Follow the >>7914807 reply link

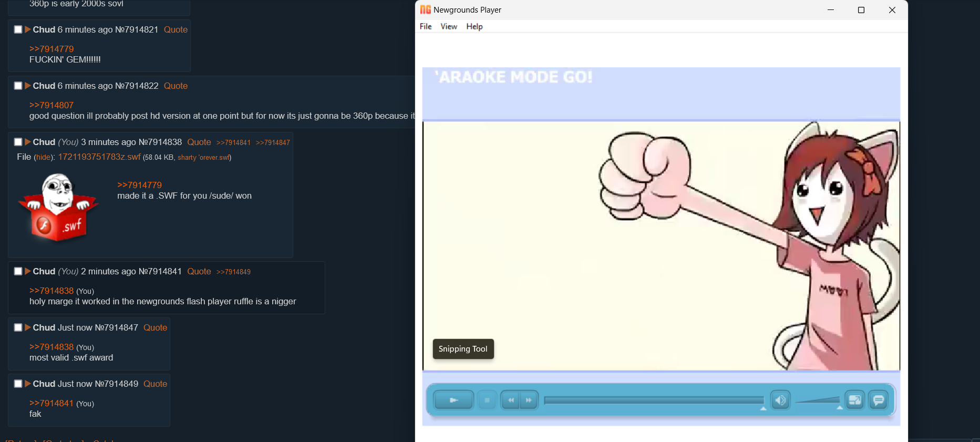point(51,105)
